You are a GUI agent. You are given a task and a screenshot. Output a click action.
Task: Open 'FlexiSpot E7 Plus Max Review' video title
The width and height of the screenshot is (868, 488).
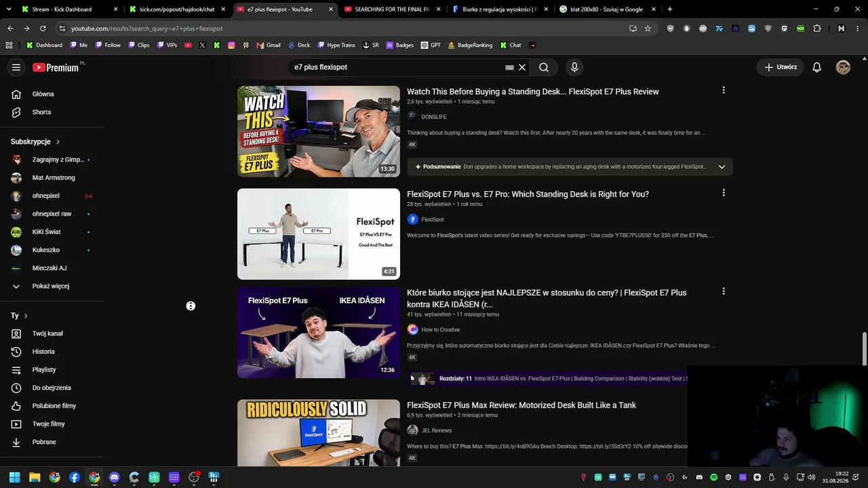pos(521,405)
